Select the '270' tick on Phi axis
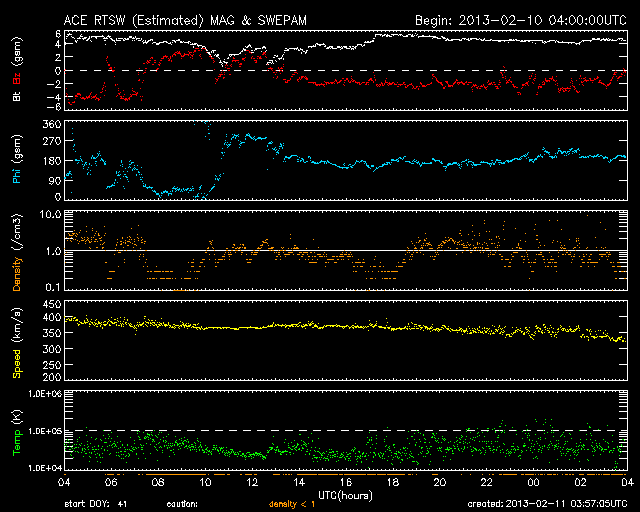The width and height of the screenshot is (640, 512). click(x=52, y=142)
